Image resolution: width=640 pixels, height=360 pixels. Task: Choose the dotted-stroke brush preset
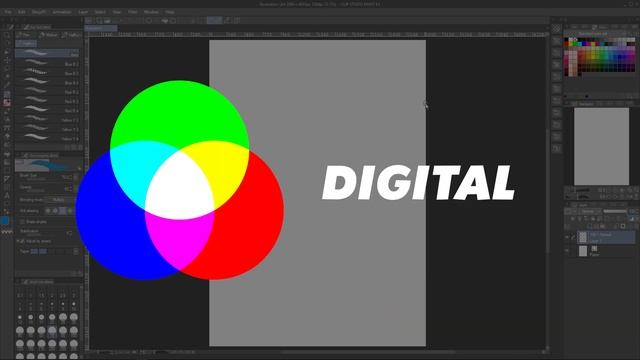pos(47,72)
